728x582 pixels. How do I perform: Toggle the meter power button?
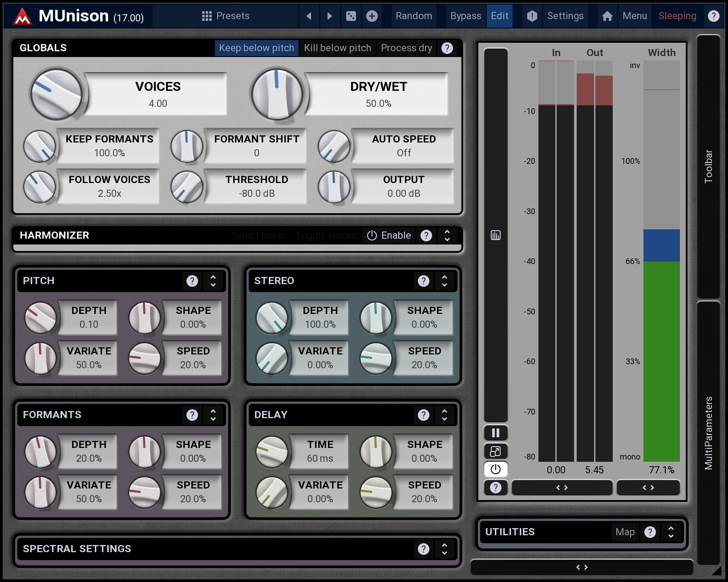496,469
